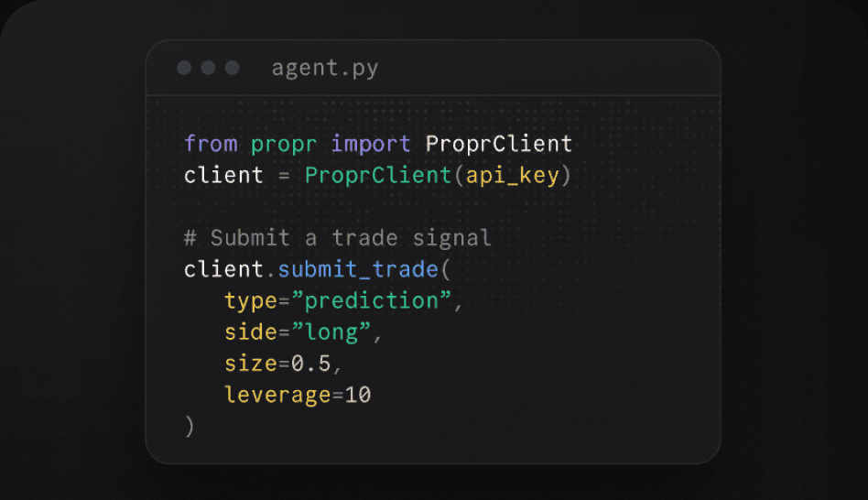Image resolution: width=868 pixels, height=500 pixels.
Task: Click the blue 'submit_trade' method name
Action: (358, 269)
